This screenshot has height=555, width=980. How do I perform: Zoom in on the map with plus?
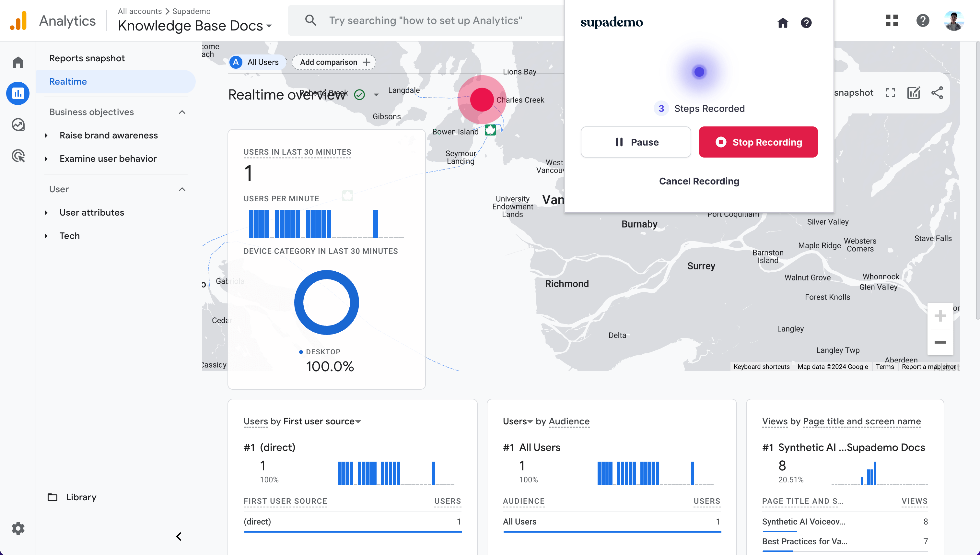pos(940,316)
